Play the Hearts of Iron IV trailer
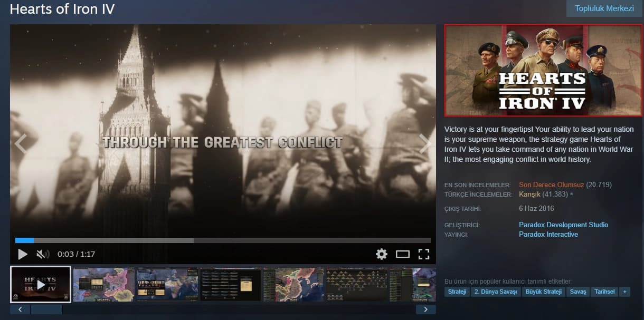644x320 pixels. click(23, 254)
